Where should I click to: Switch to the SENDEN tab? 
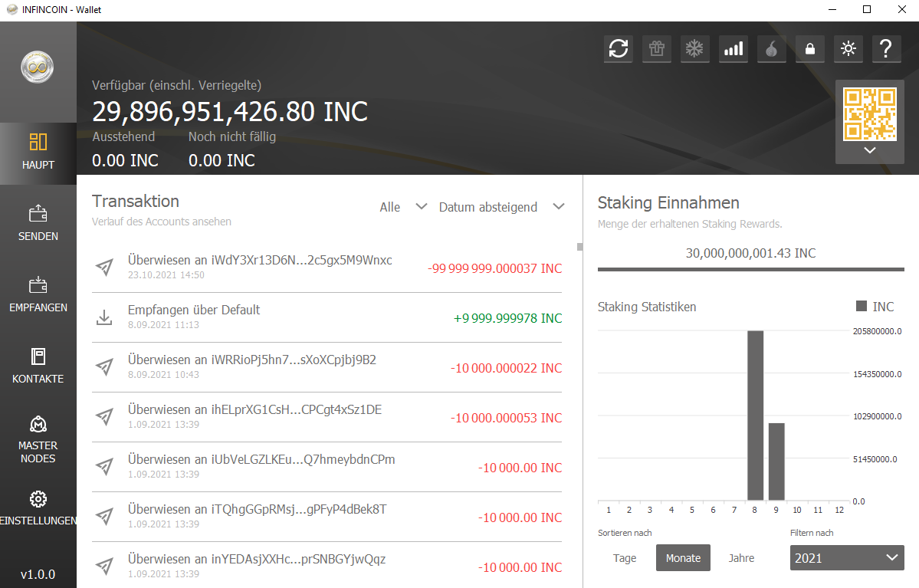click(x=38, y=223)
